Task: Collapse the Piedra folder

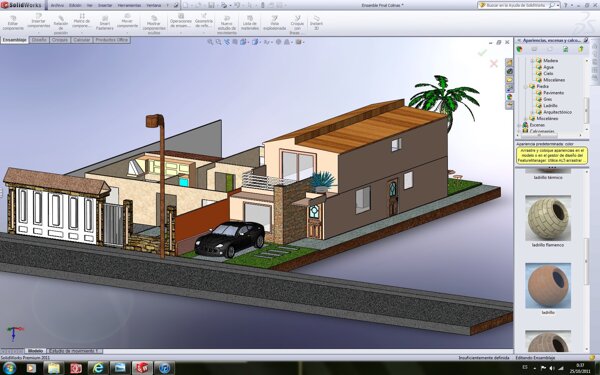Action: (526, 86)
